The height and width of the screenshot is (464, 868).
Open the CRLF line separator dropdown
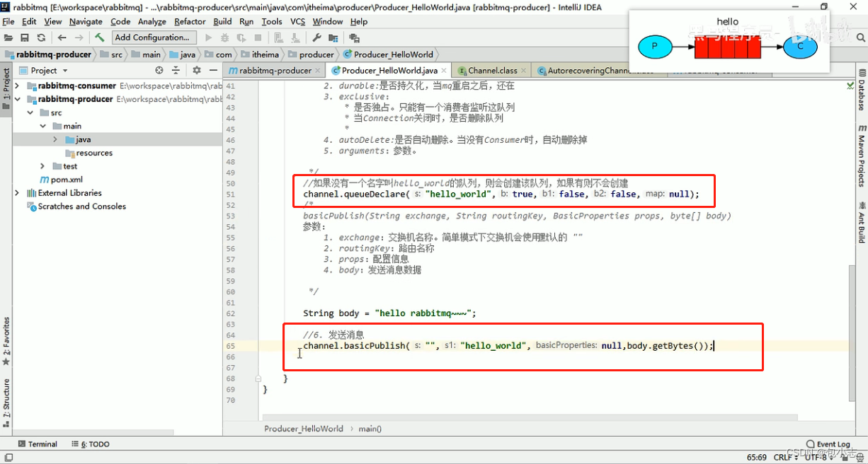click(x=786, y=458)
